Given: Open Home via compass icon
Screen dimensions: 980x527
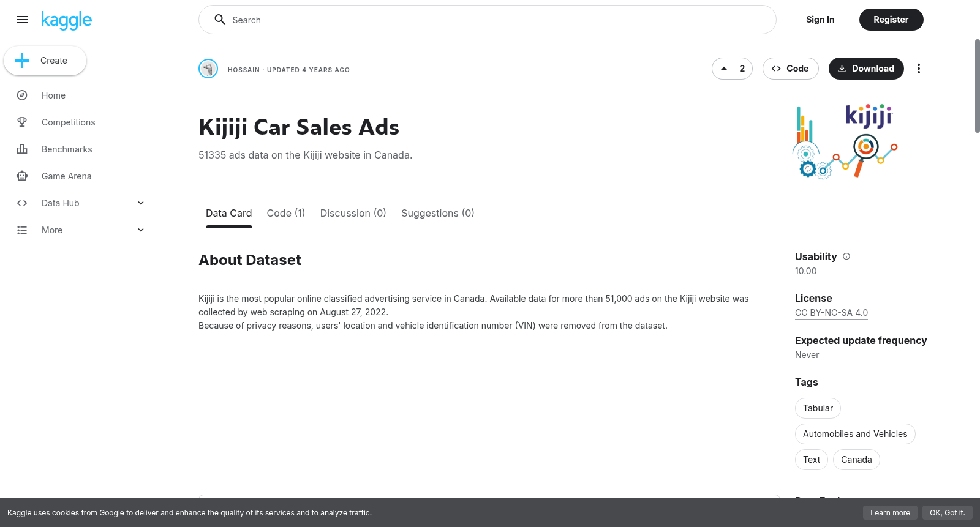Looking at the screenshot, I should [22, 95].
